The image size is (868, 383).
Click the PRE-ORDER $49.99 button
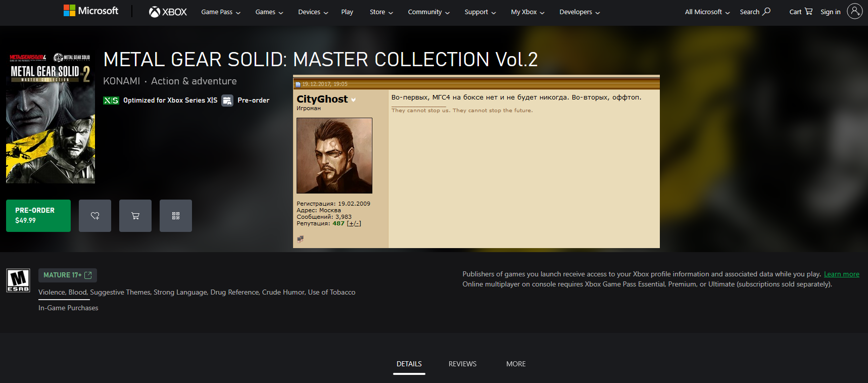point(38,216)
